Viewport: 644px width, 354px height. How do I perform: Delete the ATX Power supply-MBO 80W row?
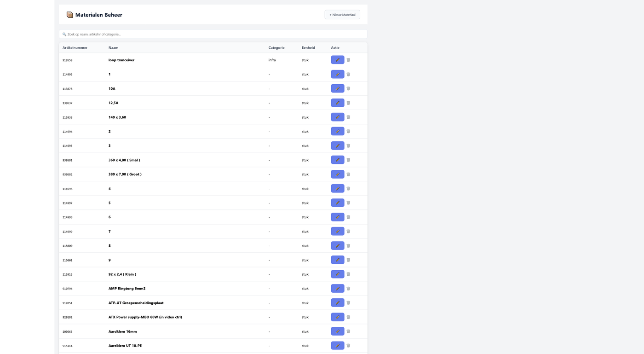348,317
